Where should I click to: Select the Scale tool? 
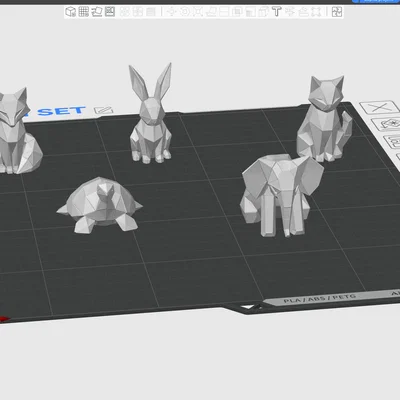197,12
